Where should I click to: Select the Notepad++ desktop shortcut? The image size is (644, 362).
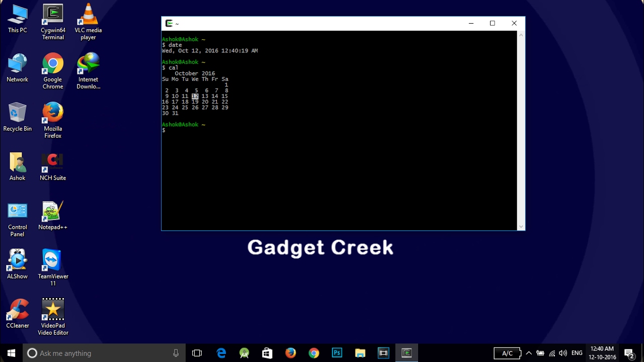pos(53,216)
